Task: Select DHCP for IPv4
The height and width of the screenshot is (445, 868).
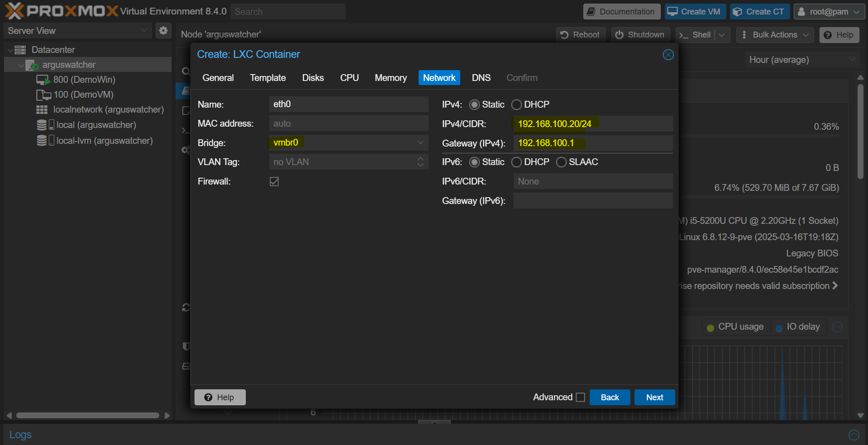Action: click(516, 105)
